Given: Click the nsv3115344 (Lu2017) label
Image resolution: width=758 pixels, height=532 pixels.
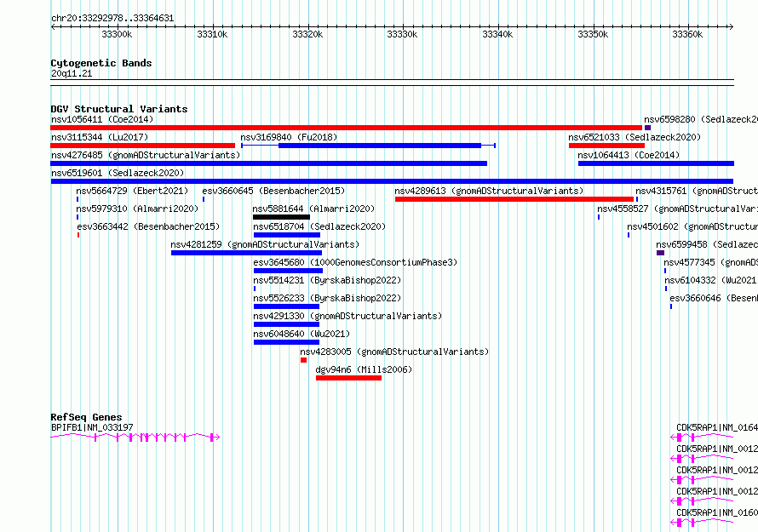Looking at the screenshot, I should (x=100, y=137).
